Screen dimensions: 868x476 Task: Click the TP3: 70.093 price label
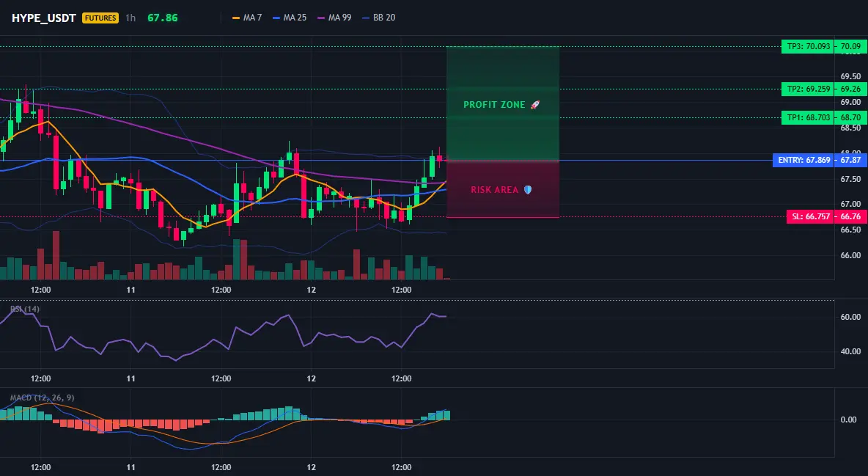(808, 46)
